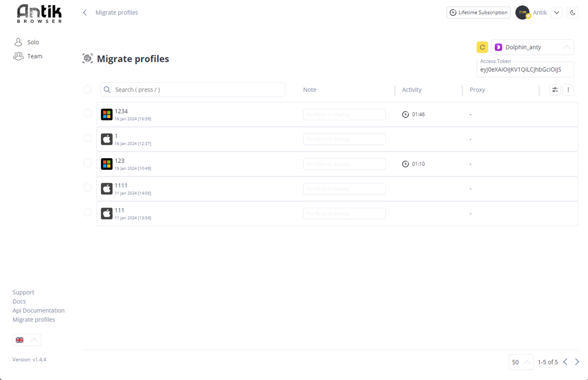Image resolution: width=588 pixels, height=380 pixels.
Task: Click the Apple icon of profile 1111
Action: (x=107, y=189)
